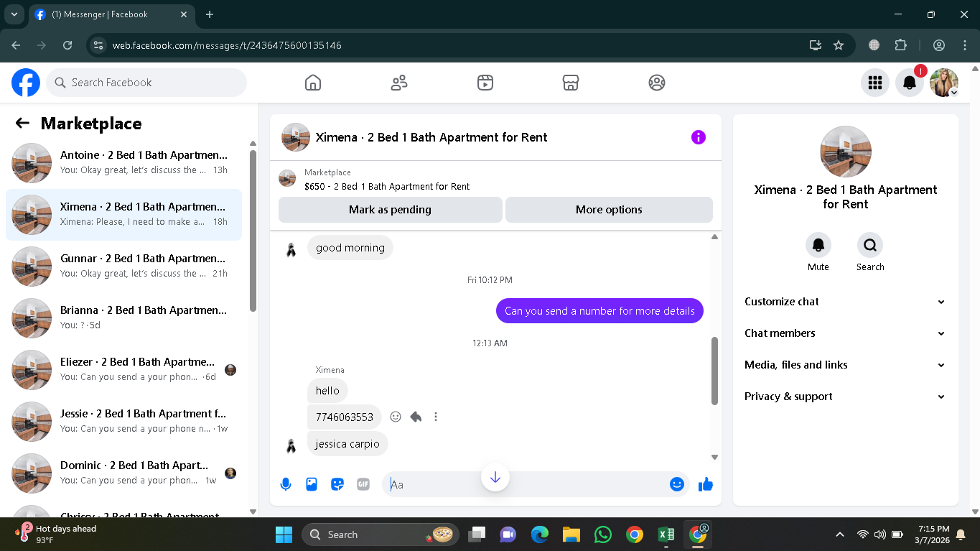
Task: Expand Media, files and links section
Action: click(845, 365)
